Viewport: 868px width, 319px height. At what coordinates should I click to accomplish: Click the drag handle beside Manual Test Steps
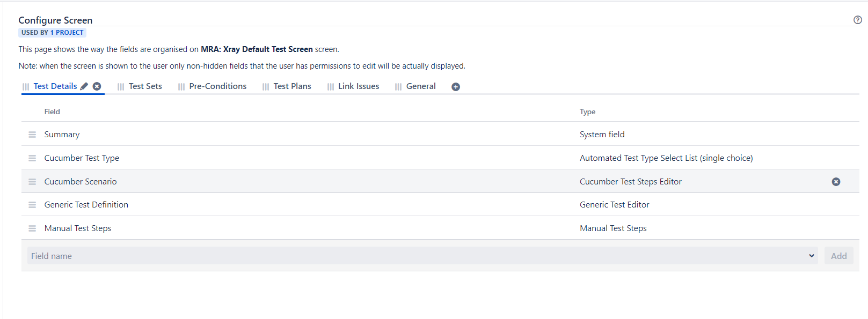pyautogui.click(x=32, y=228)
